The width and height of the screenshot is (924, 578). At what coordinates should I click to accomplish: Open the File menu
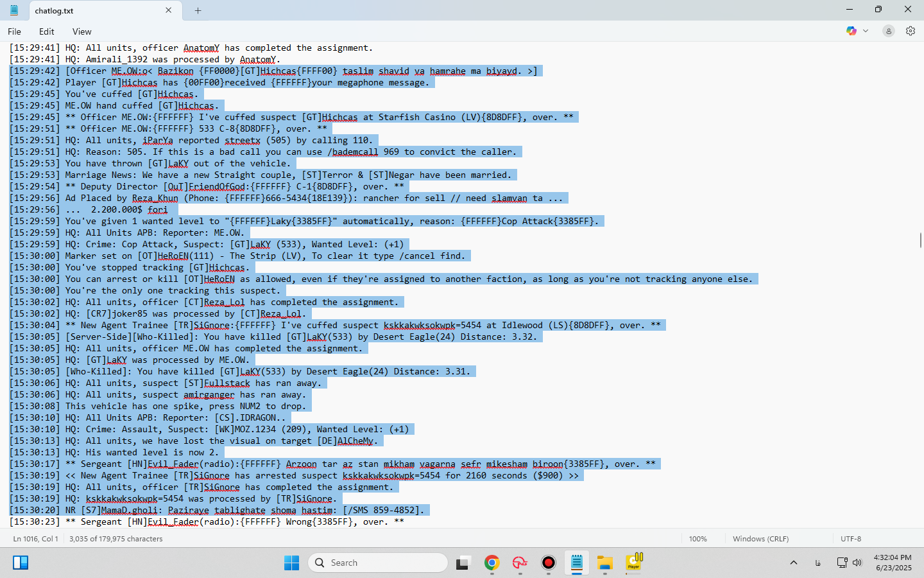[x=14, y=31]
